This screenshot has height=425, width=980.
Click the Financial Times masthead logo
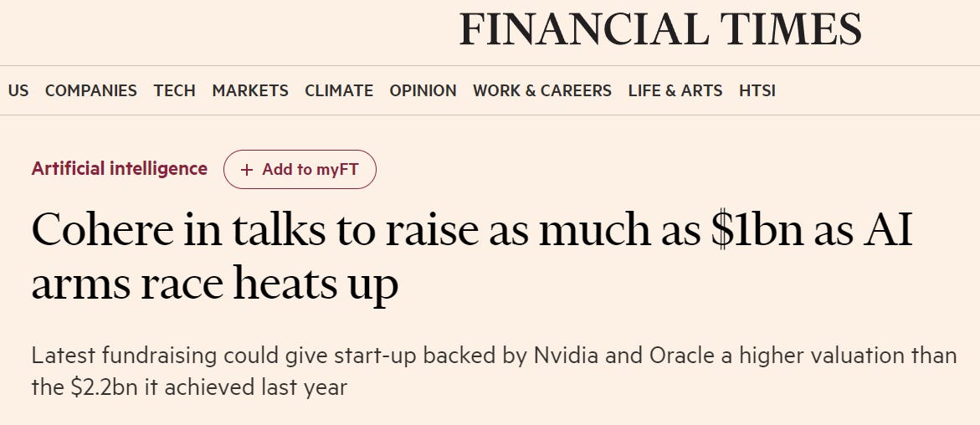click(659, 31)
